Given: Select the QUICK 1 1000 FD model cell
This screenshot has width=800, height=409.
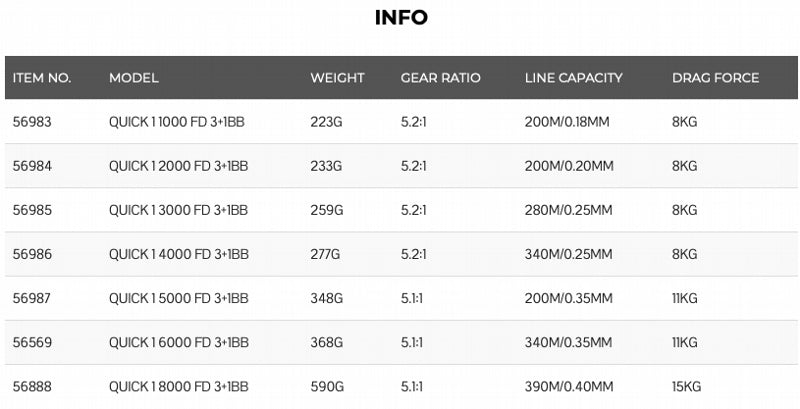Looking at the screenshot, I should [178, 123].
